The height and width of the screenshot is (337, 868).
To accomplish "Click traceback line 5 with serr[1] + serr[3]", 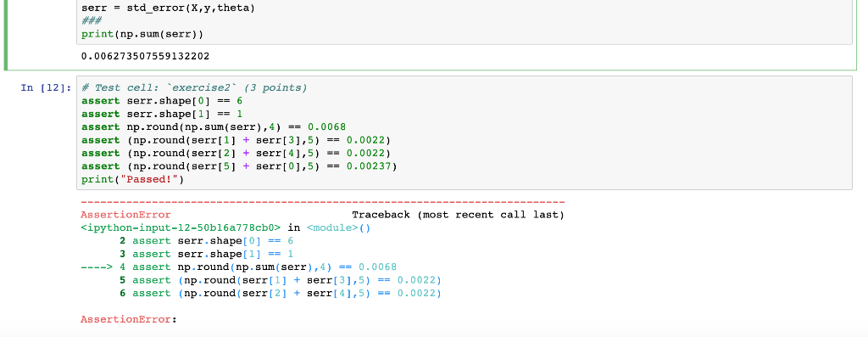I will point(281,280).
